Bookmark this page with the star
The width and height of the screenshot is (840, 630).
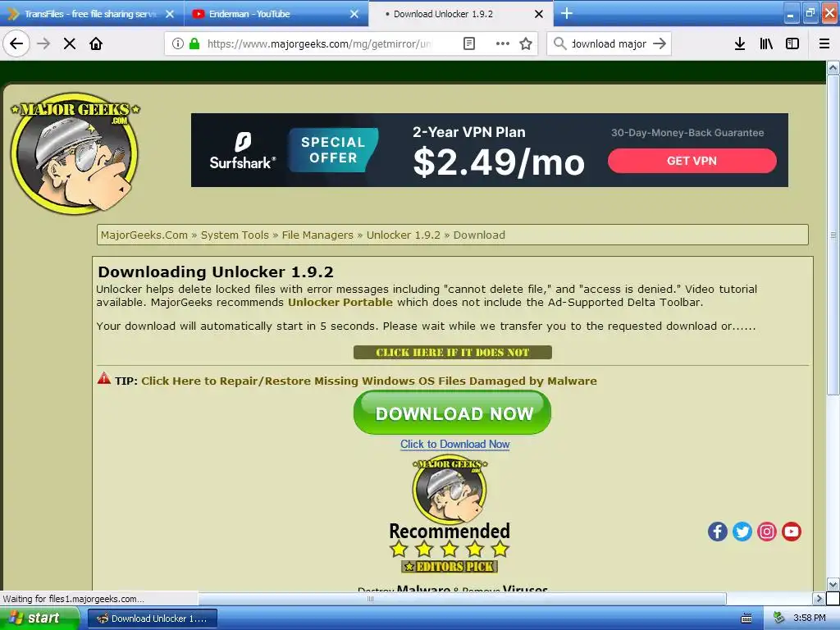(526, 43)
